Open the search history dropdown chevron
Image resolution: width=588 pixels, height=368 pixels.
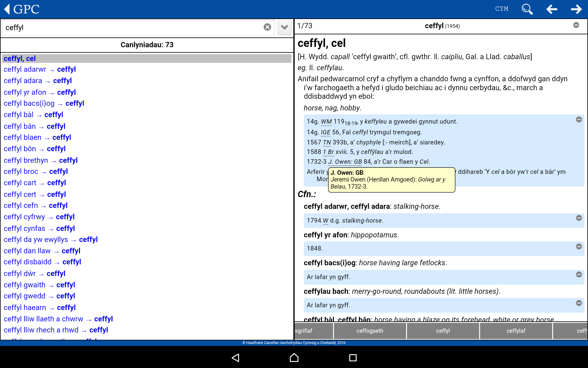285,27
